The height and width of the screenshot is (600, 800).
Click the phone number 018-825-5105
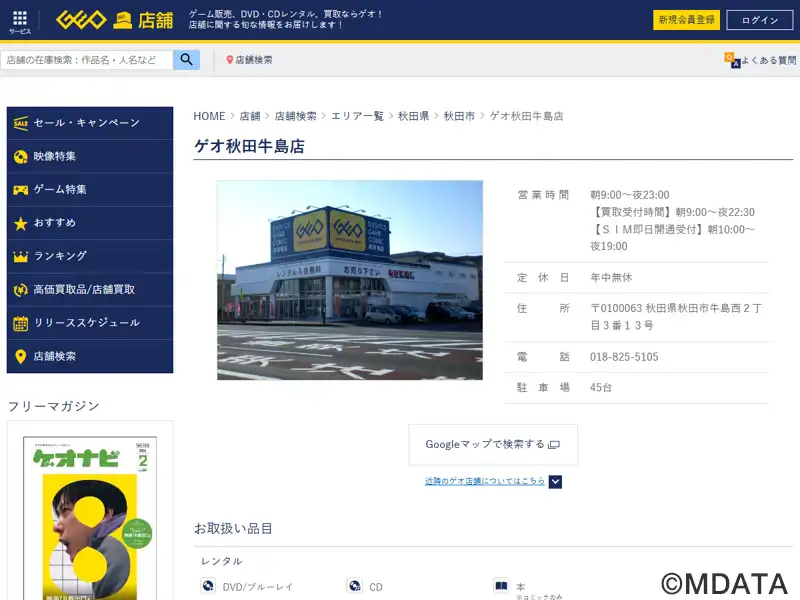click(x=624, y=357)
